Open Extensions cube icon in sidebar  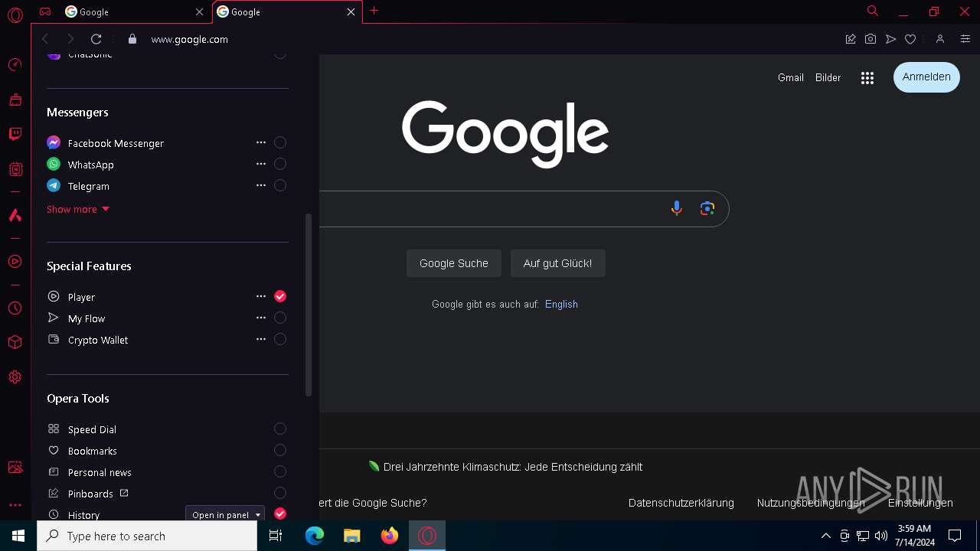coord(15,342)
